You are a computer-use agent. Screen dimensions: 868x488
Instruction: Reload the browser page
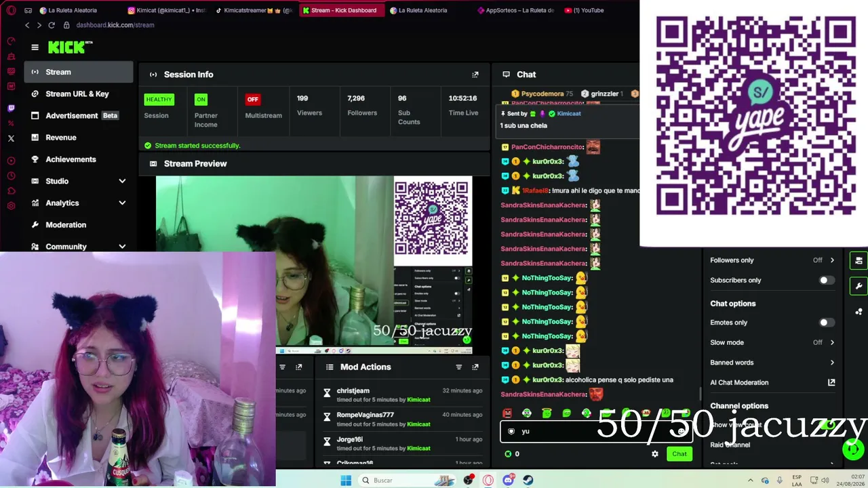tap(52, 25)
